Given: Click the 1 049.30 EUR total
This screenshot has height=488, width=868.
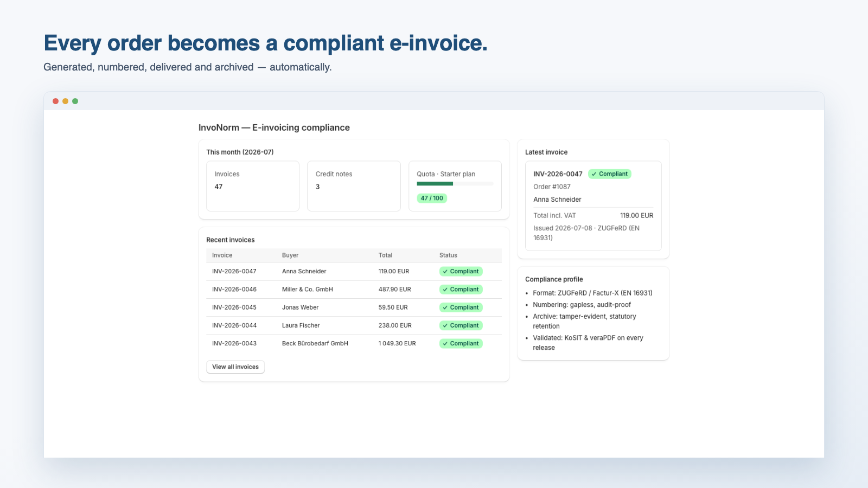Looking at the screenshot, I should [397, 344].
